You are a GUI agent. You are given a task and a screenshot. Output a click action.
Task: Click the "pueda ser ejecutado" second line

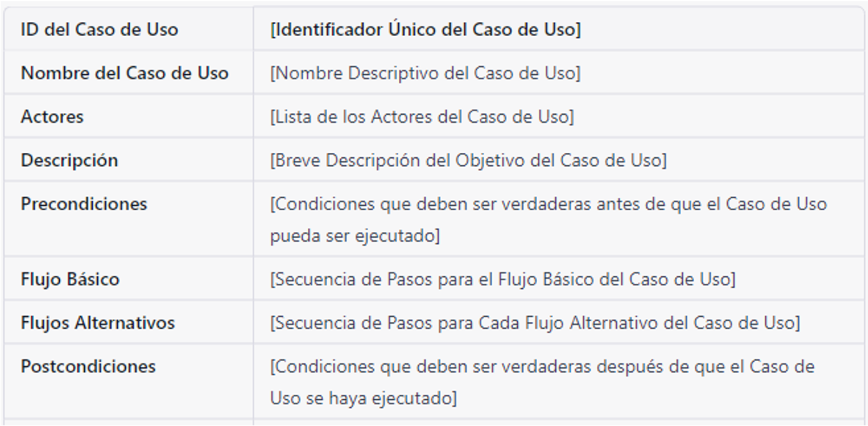355,236
